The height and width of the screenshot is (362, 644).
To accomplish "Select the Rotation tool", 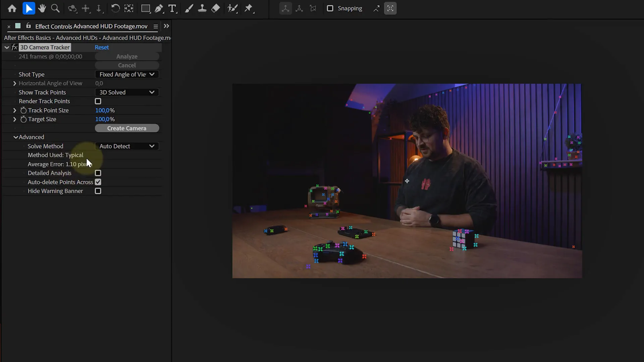I will [x=115, y=8].
